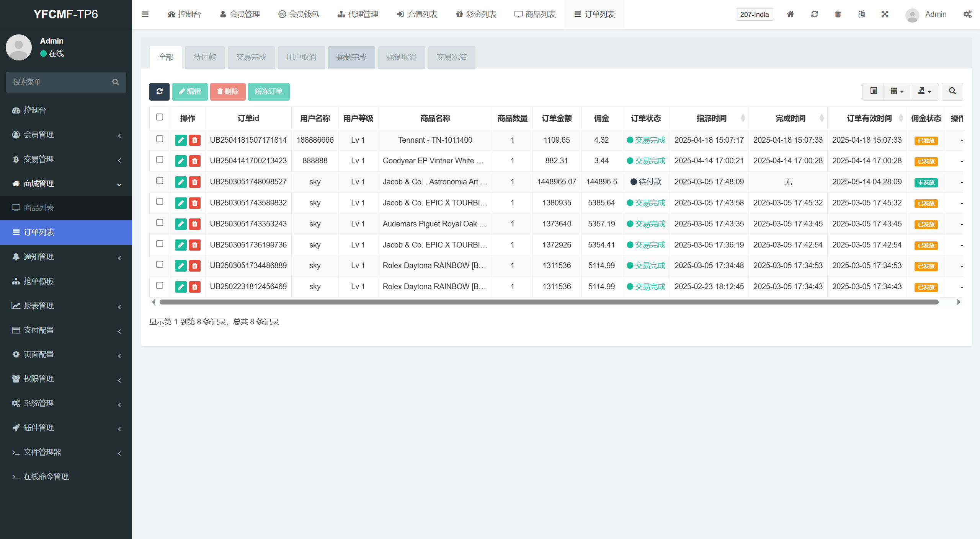
Task: Select checkbox for order UB2502231812456469
Action: [x=160, y=286]
